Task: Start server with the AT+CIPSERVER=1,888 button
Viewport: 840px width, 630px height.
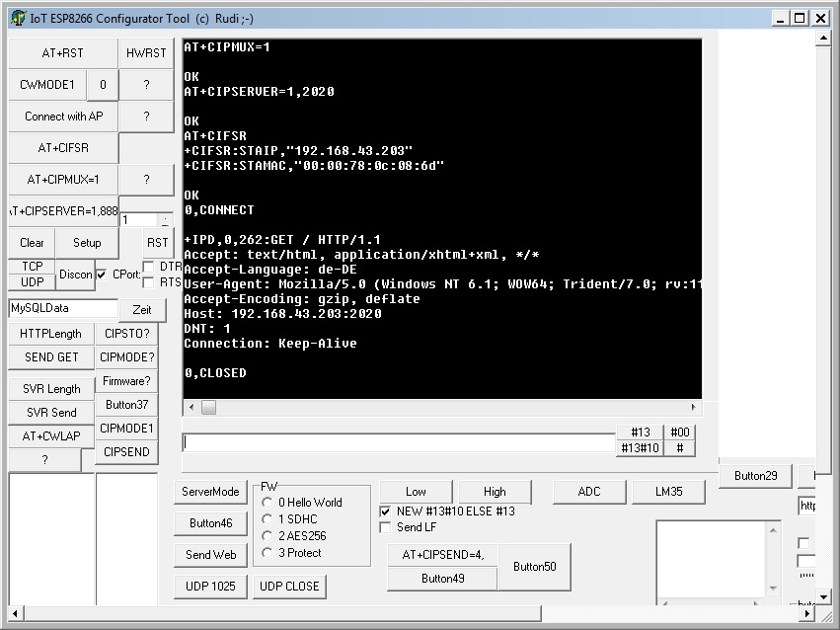Action: 63,211
